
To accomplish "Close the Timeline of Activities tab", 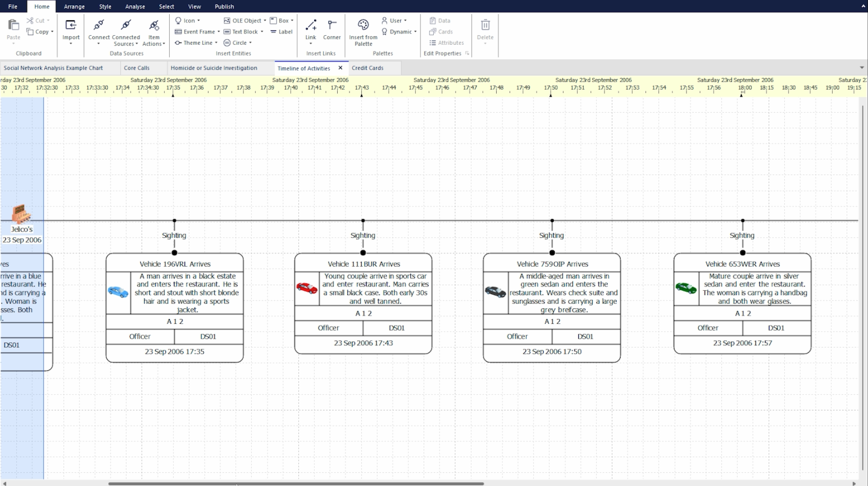I will coord(341,68).
